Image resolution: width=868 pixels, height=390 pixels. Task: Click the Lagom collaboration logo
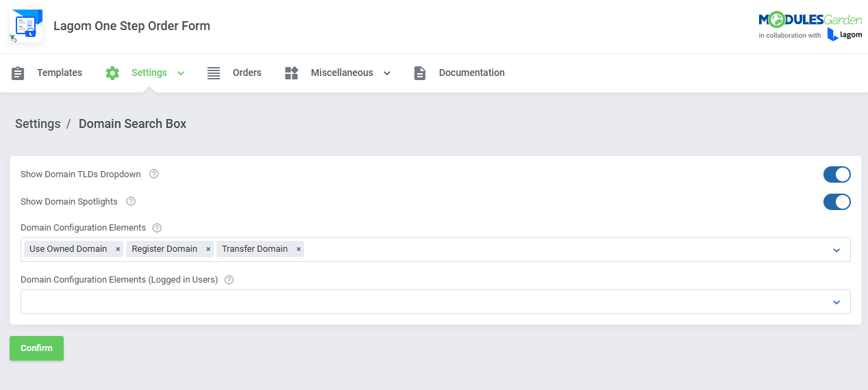tap(844, 35)
